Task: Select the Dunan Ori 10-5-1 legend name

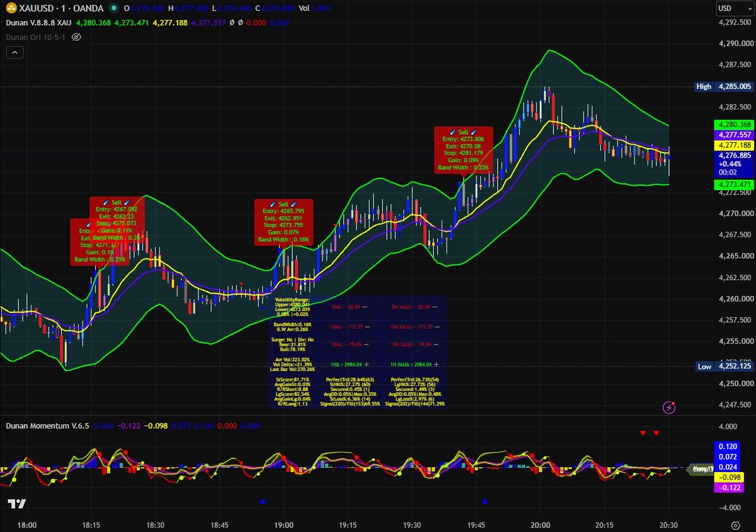Action: click(36, 37)
